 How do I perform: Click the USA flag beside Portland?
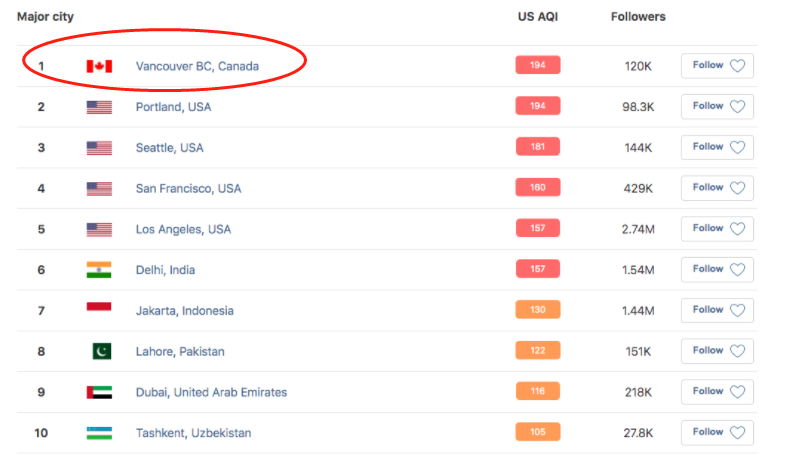point(98,107)
